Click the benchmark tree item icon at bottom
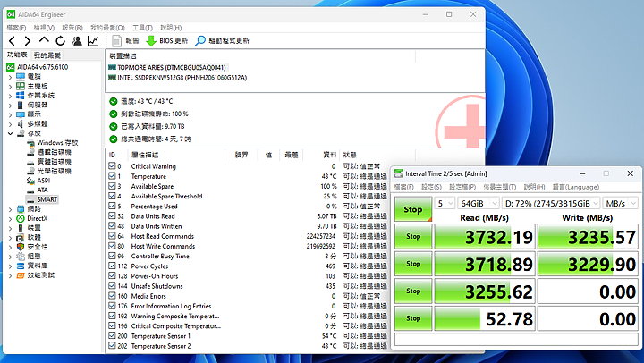Screen dimensions: 644x363 [21, 275]
